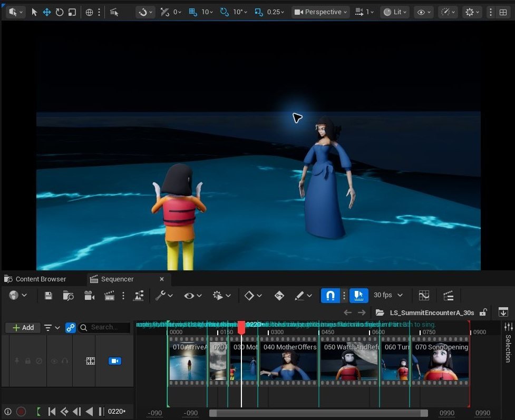This screenshot has height=420, width=515.
Task: Open the 30 fps frame rate dropdown
Action: (388, 295)
